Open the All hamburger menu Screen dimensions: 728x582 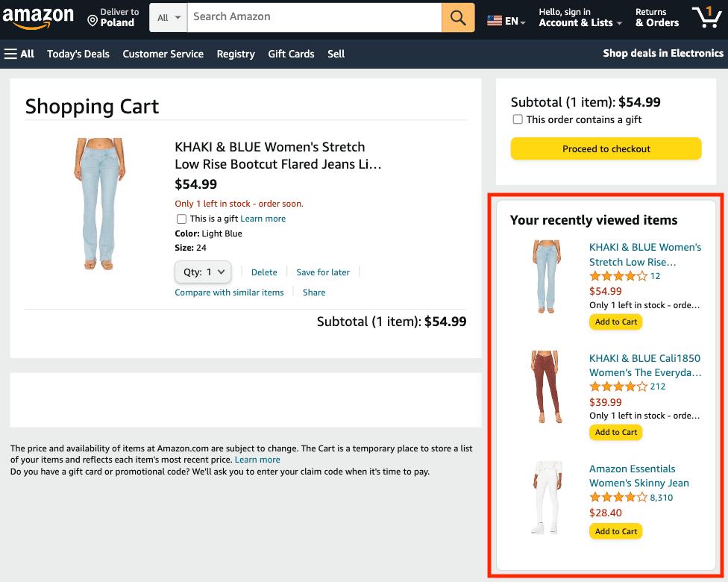click(x=19, y=54)
